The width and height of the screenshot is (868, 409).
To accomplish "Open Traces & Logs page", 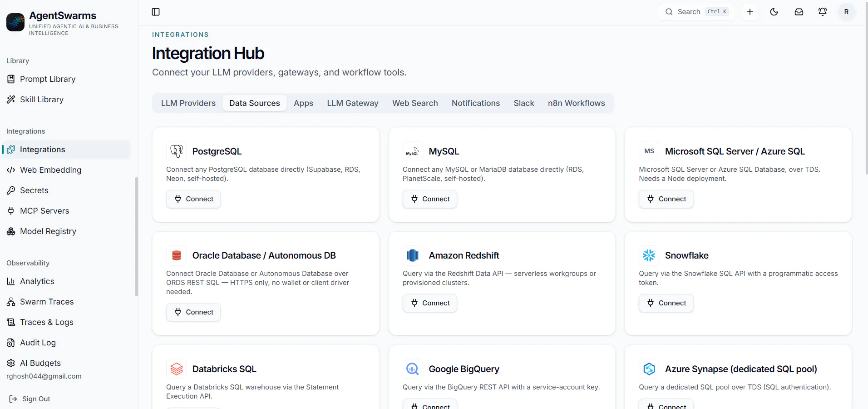I will coord(66,322).
